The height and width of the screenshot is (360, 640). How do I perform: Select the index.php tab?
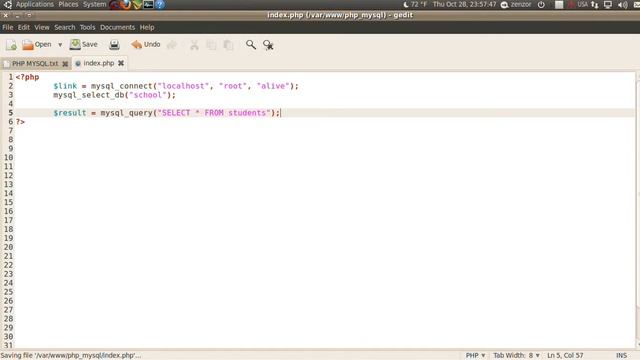click(98, 63)
